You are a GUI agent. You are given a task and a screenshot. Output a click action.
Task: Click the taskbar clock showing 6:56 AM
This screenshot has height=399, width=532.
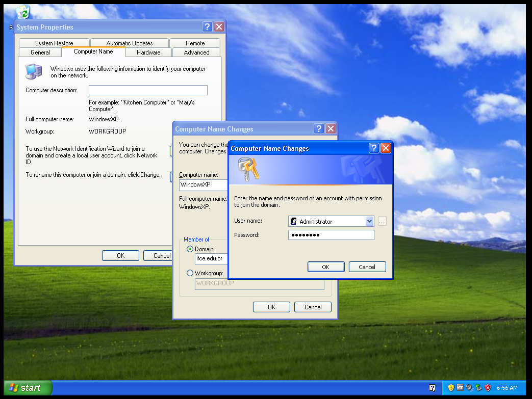click(507, 388)
